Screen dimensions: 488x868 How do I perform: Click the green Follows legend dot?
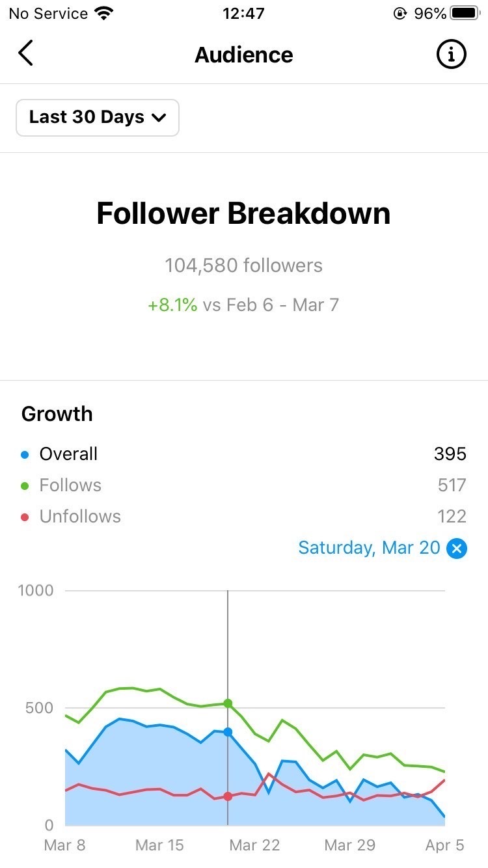pyautogui.click(x=25, y=485)
